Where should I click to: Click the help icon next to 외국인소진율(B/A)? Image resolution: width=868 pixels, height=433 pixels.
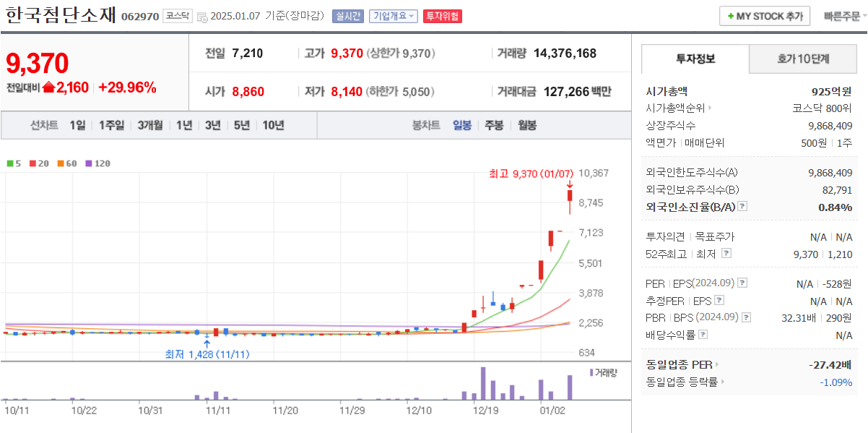point(742,207)
